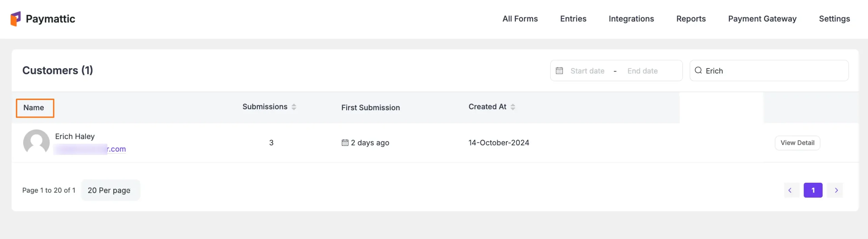Image resolution: width=868 pixels, height=239 pixels.
Task: Click the calendar icon beside 2 days ago
Action: [345, 143]
